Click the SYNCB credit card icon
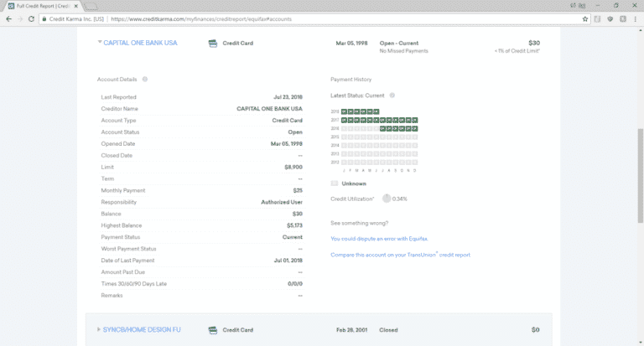 [x=213, y=330]
